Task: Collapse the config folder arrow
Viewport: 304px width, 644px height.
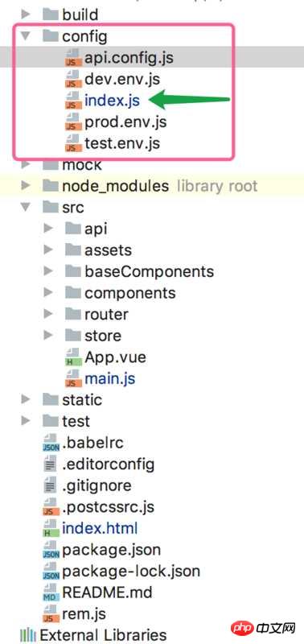Action: point(26,36)
